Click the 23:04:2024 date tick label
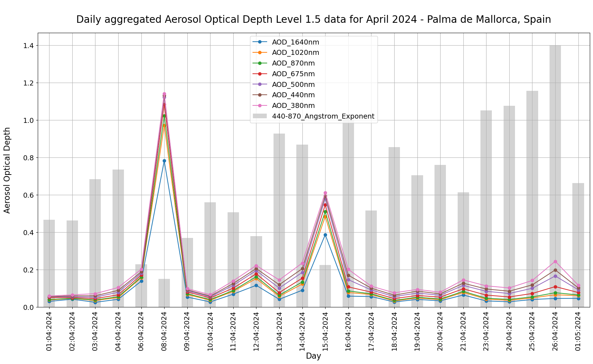 coord(486,331)
